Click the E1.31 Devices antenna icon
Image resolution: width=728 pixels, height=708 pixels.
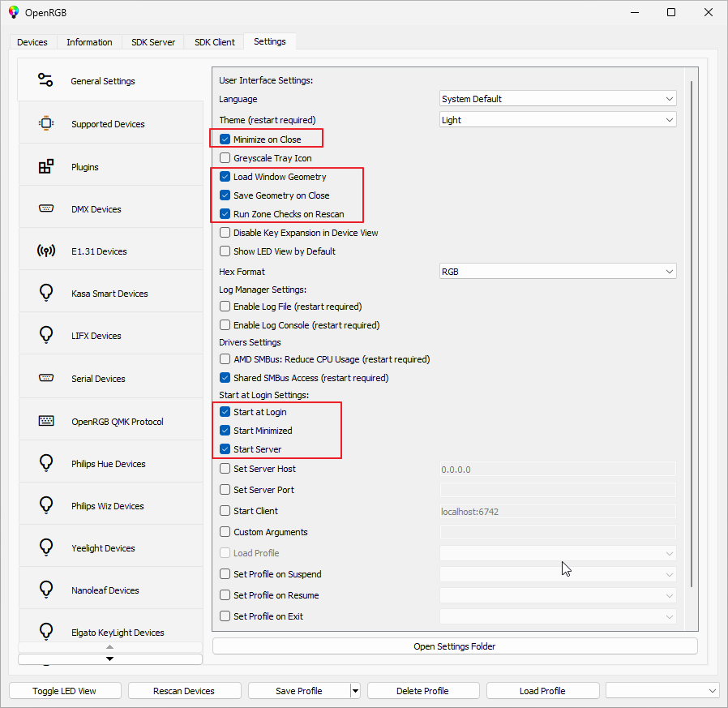(45, 251)
